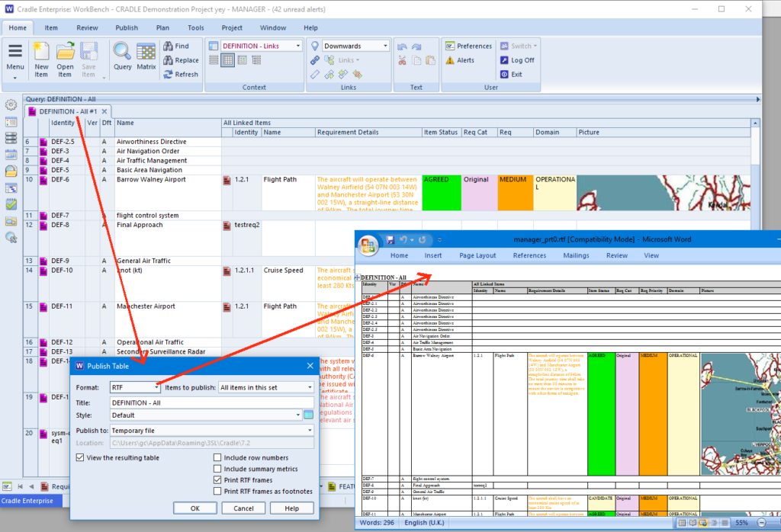Click the Title input field
Screen dimensions: 781x532
[x=212, y=402]
